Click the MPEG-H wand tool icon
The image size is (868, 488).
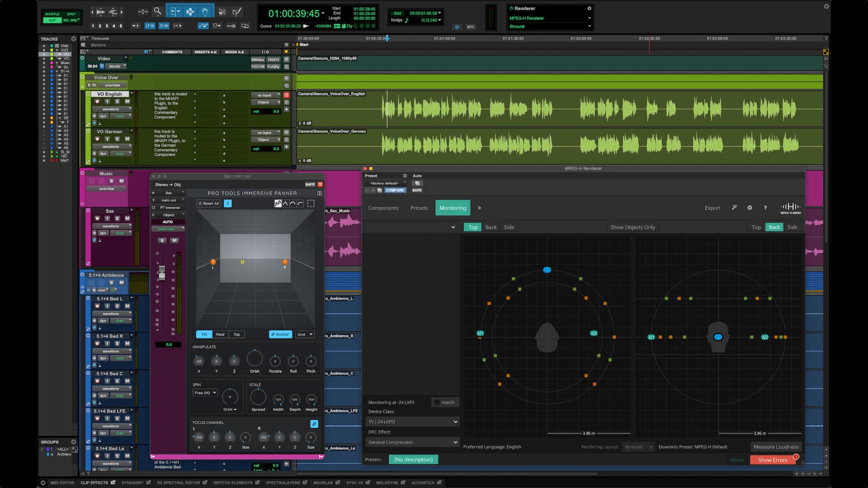[x=734, y=208]
